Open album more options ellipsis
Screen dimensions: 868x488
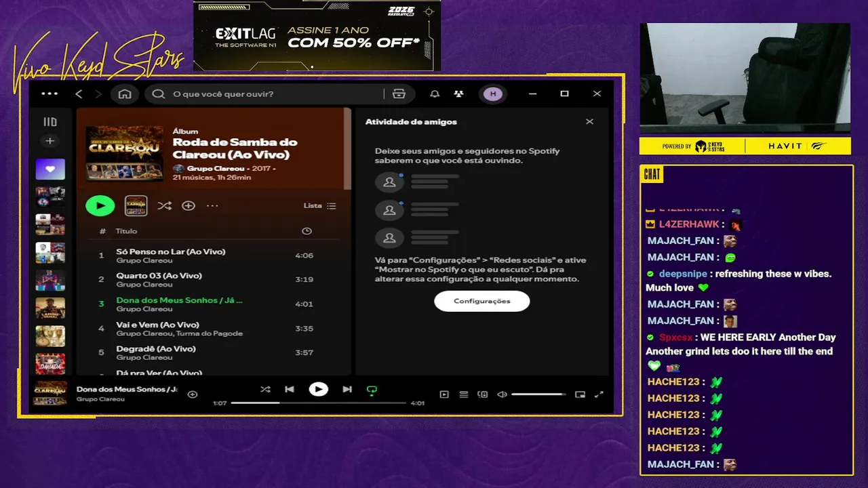[212, 205]
